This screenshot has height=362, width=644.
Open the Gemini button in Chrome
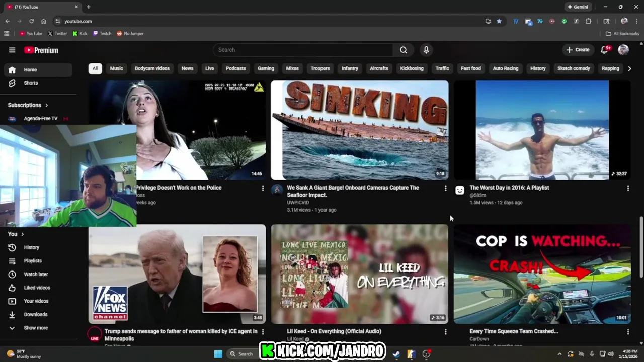(x=578, y=7)
